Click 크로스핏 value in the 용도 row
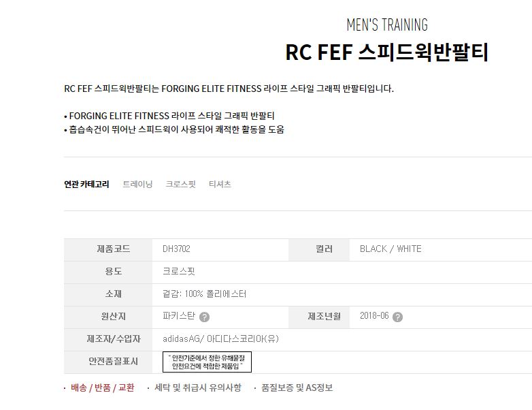This screenshot has height=410, width=532. tap(179, 272)
